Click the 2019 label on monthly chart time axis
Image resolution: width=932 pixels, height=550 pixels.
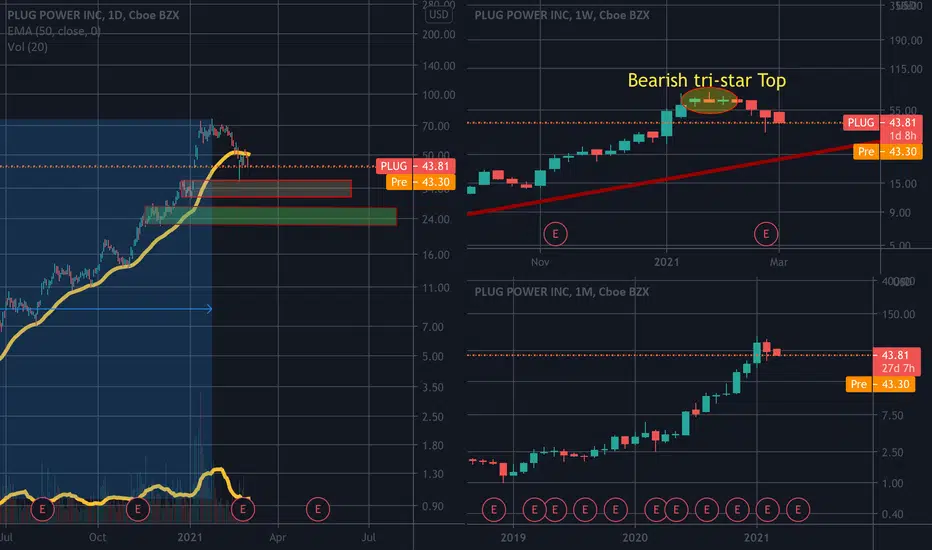click(x=513, y=538)
